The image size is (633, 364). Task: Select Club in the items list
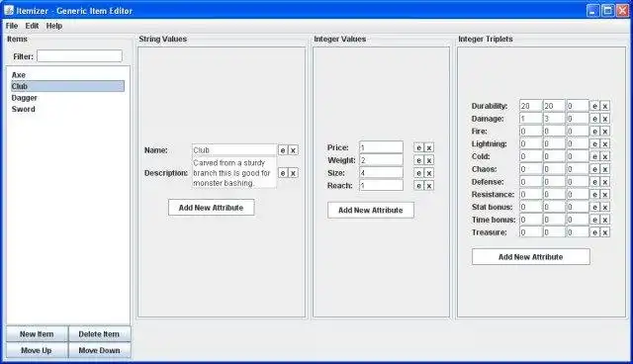67,86
